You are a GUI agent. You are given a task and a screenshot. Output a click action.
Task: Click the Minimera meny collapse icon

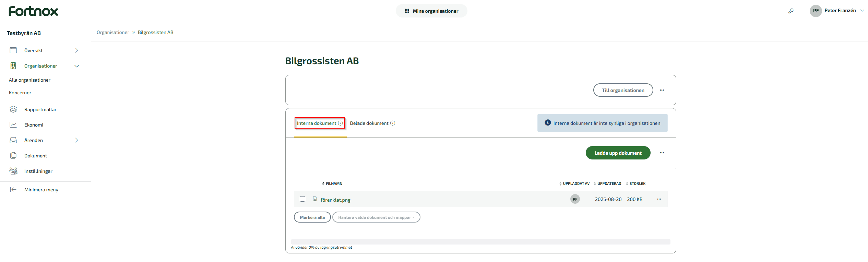tap(13, 190)
